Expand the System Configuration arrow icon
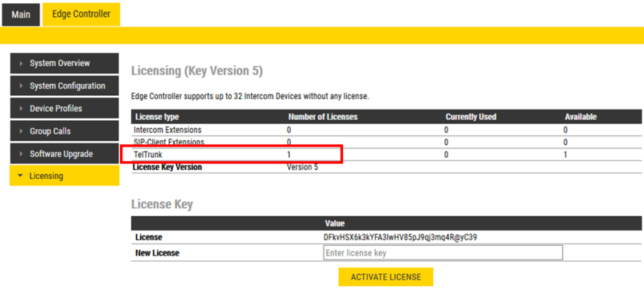The height and width of the screenshot is (291, 644). pos(21,86)
